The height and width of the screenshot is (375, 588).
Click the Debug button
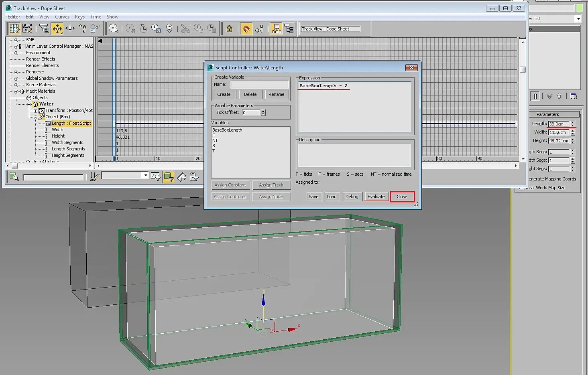[352, 197]
